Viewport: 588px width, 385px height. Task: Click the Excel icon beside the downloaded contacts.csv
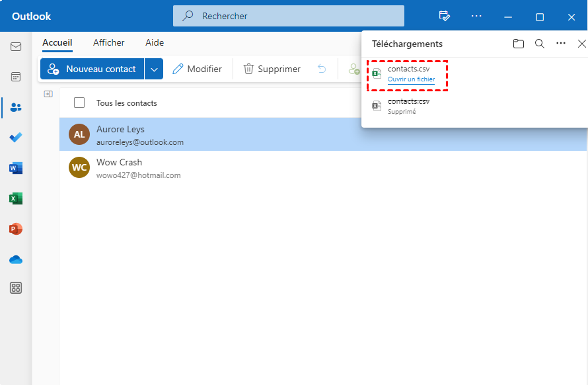(377, 73)
